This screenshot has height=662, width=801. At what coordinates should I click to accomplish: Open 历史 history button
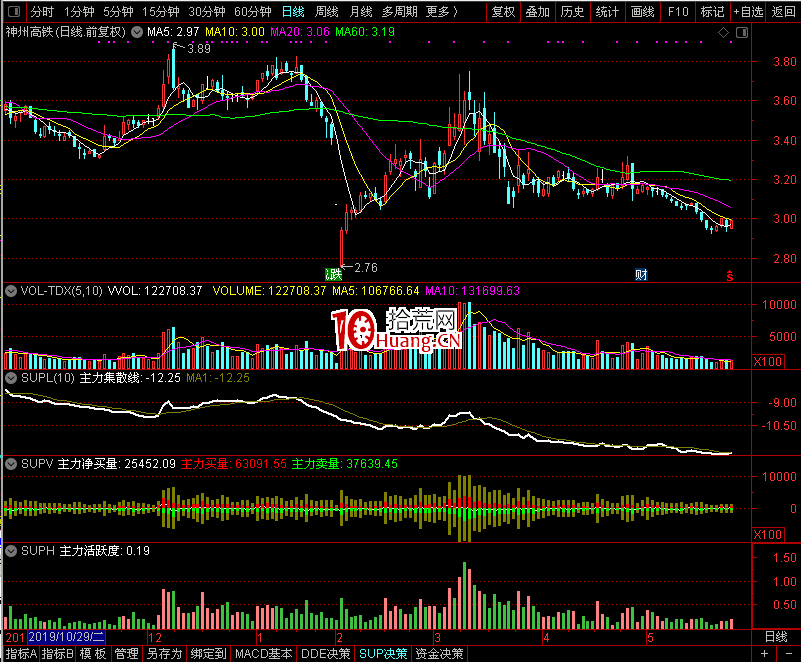click(x=572, y=11)
